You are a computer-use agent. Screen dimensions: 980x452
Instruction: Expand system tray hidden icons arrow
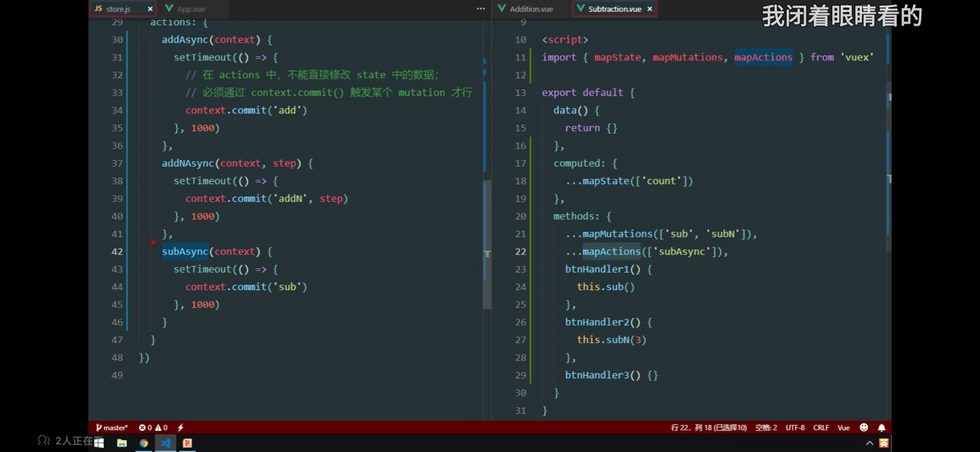[x=869, y=443]
